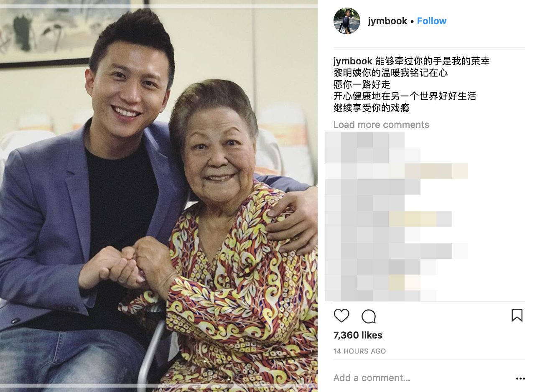
Task: Open the 14 HOURS AGO timestamp link
Action: (x=359, y=351)
